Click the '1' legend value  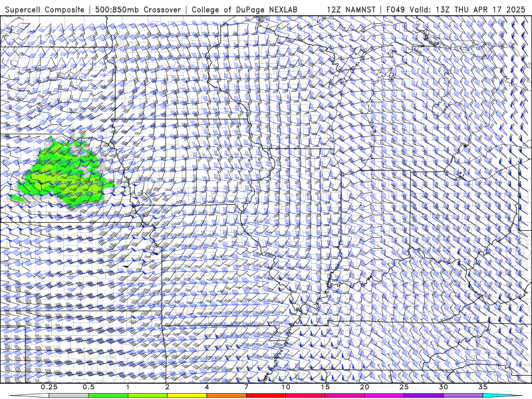coord(128,387)
